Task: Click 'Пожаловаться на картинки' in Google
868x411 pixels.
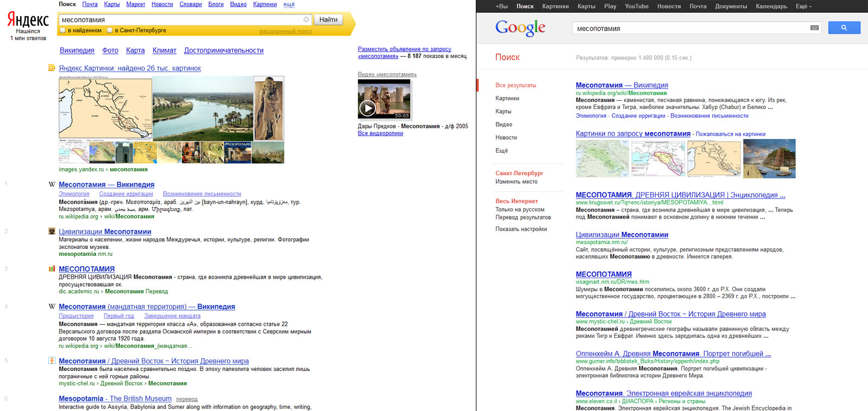Action: pyautogui.click(x=730, y=134)
